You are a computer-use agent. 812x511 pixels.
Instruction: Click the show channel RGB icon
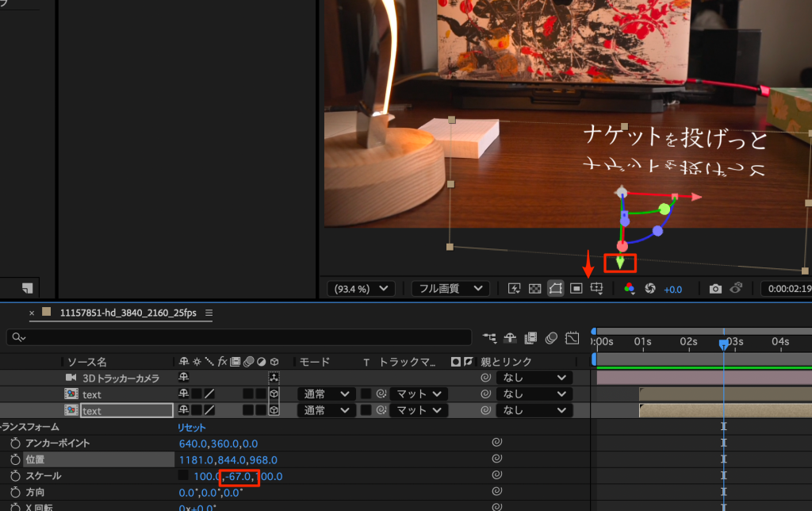coord(630,289)
